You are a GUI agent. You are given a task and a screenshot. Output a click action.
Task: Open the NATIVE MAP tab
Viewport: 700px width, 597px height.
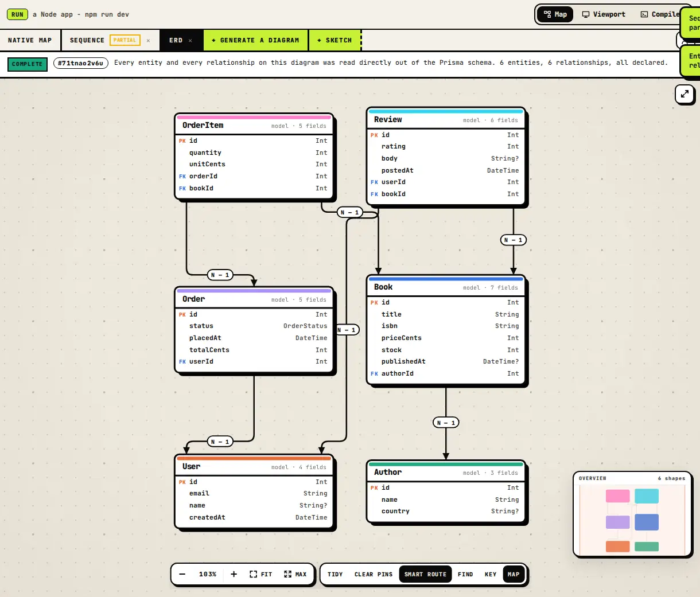pyautogui.click(x=30, y=40)
